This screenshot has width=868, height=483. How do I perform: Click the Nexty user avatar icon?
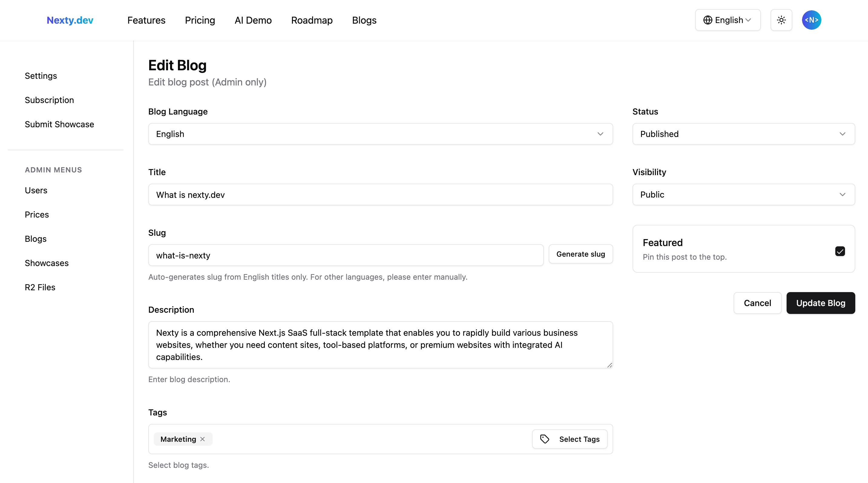click(811, 20)
